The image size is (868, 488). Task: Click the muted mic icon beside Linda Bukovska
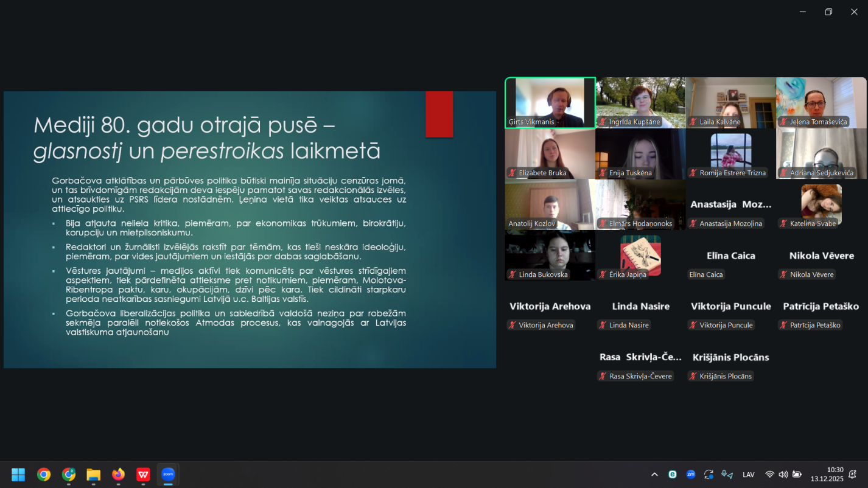512,274
